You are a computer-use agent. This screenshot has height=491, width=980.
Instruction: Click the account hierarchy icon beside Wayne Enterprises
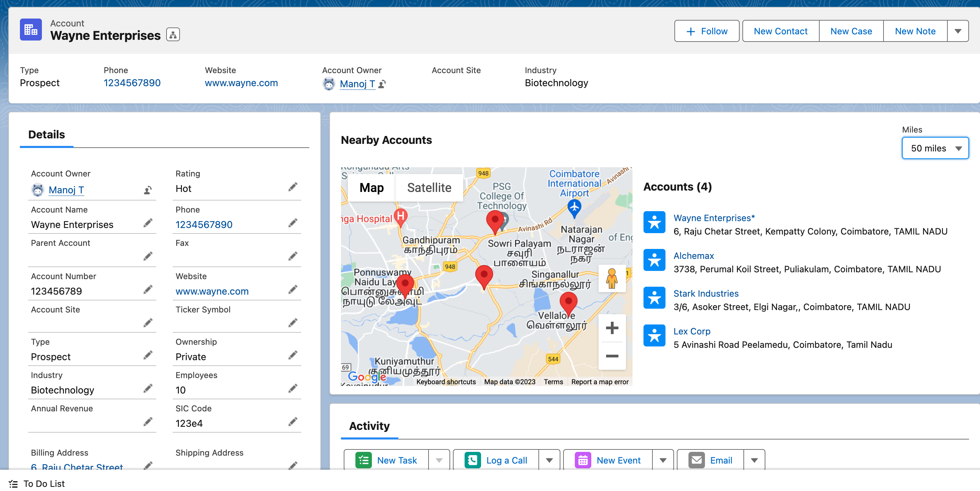coord(173,35)
